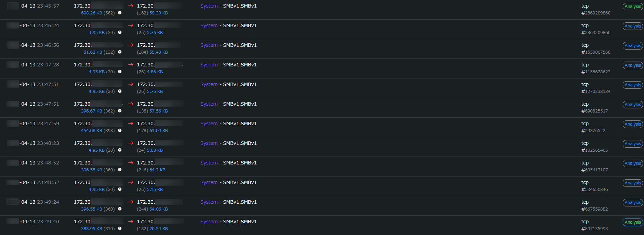Open Analysis for tcp #897135993

click(x=633, y=222)
